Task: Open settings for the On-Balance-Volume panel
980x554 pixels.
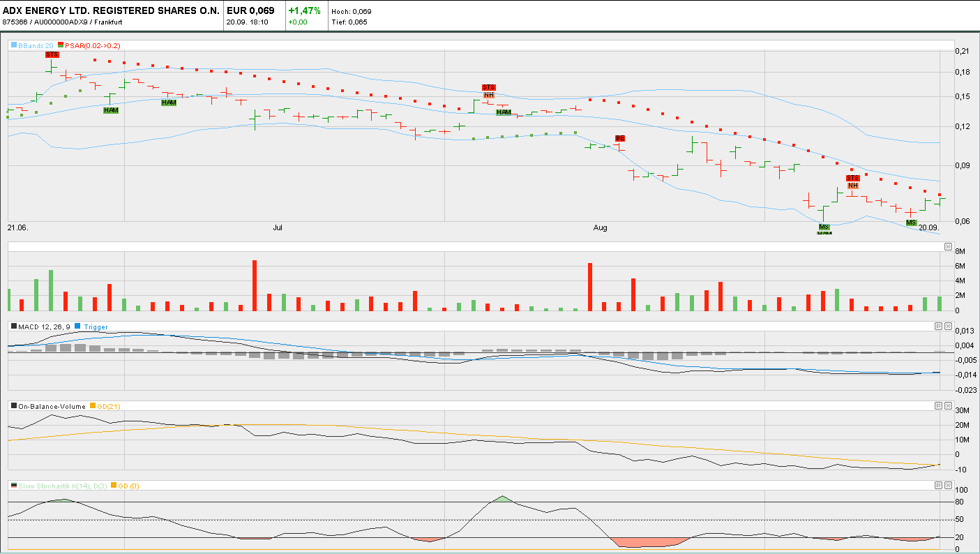Action: coord(937,405)
